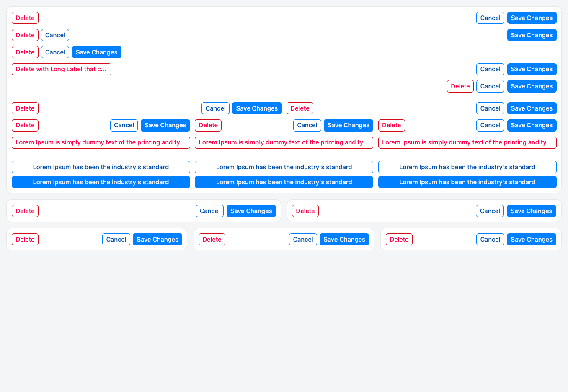This screenshot has width=568, height=392.
Task: Click Save Changes in left card of two-card row
Action: coord(251,211)
